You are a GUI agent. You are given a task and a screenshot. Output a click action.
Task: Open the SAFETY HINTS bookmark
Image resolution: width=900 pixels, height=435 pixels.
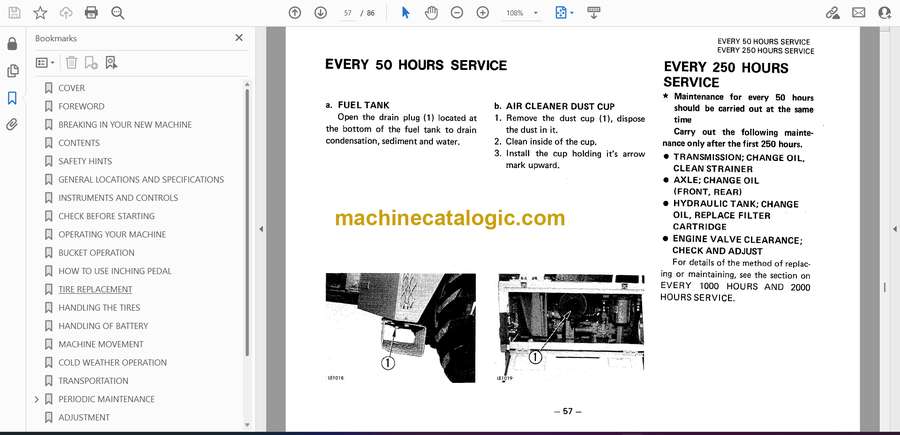coord(85,161)
